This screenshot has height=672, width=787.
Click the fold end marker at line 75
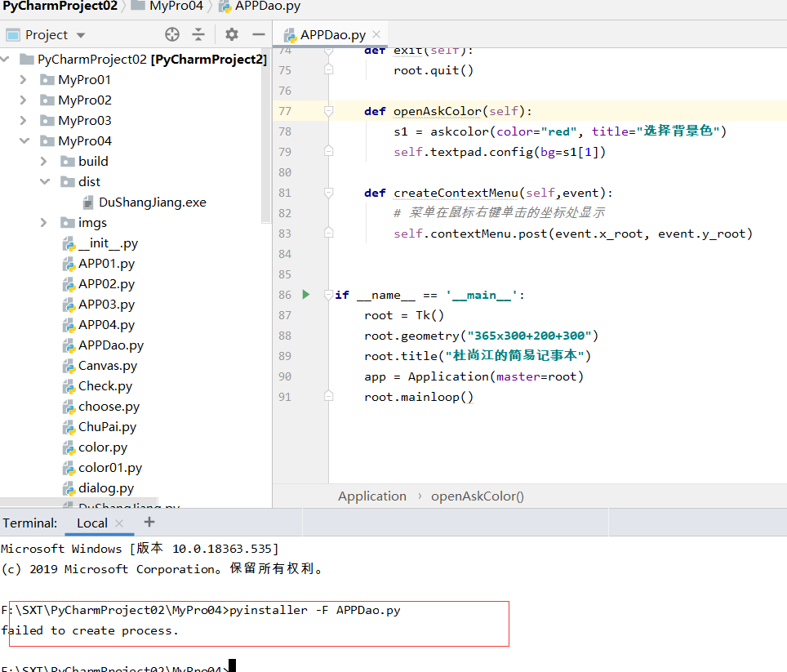[328, 69]
